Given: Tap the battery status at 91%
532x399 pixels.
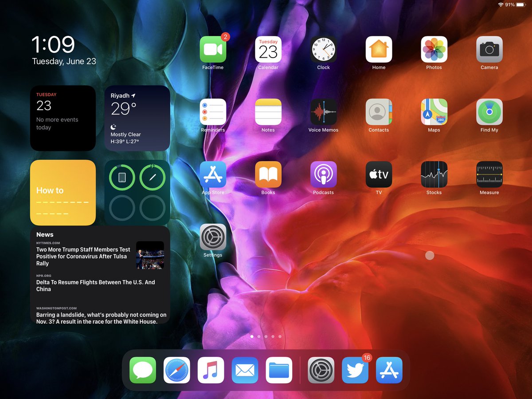Looking at the screenshot, I should coord(515,5).
